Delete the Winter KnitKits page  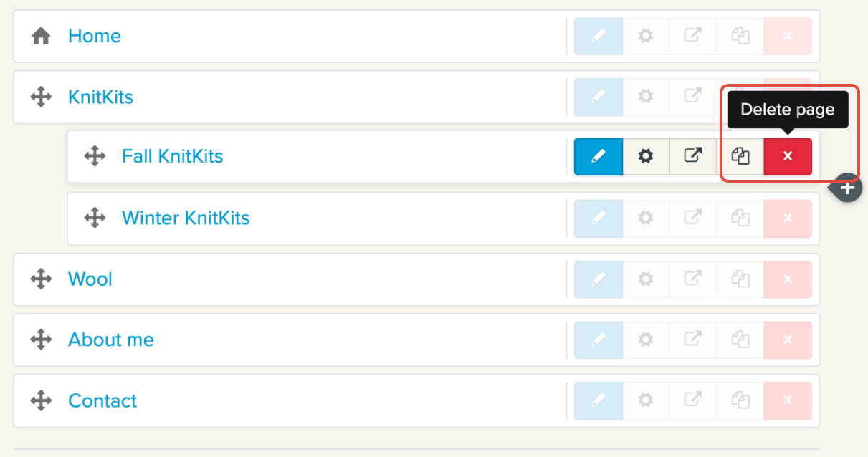click(x=788, y=218)
